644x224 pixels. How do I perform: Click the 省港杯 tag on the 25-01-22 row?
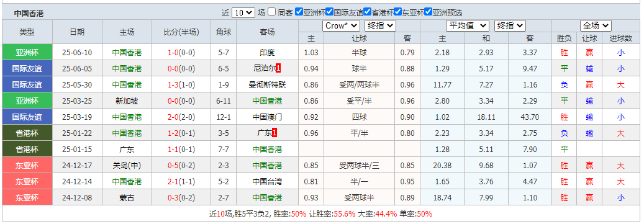pyautogui.click(x=27, y=133)
